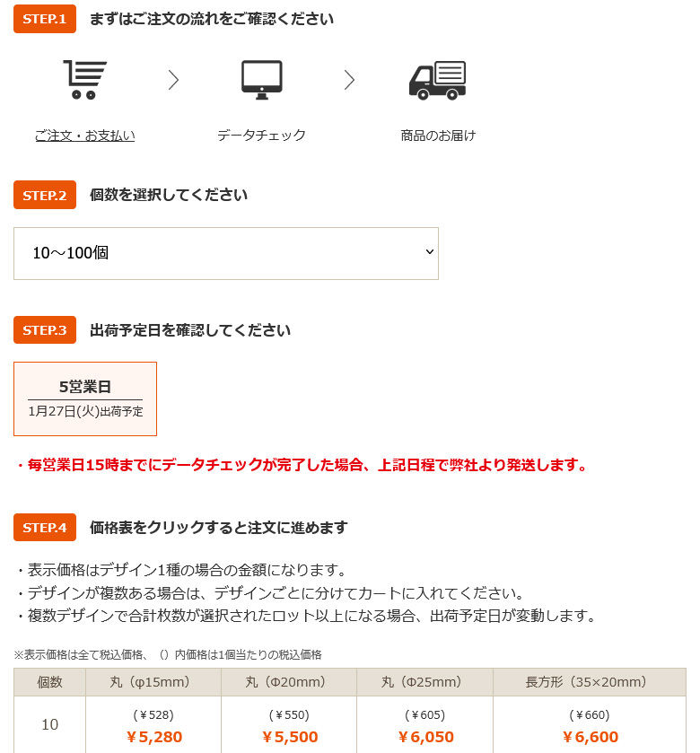Click the STEP.4 badge
The height and width of the screenshot is (753, 700).
click(x=44, y=527)
